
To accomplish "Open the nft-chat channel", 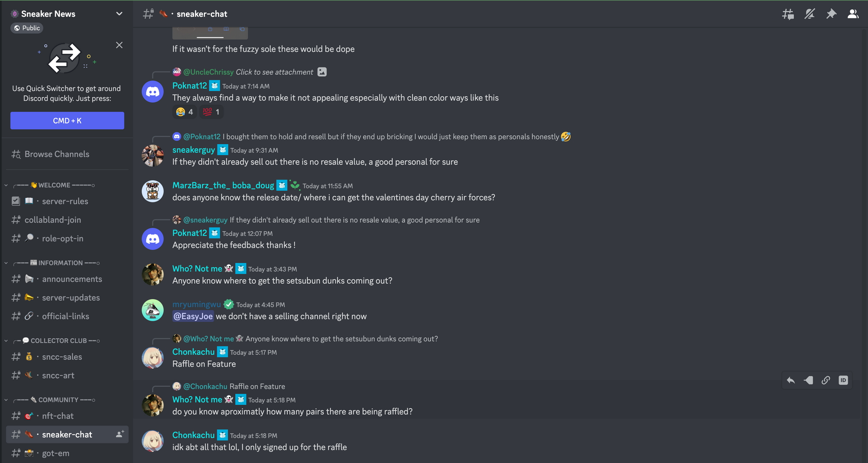I will coord(58,416).
